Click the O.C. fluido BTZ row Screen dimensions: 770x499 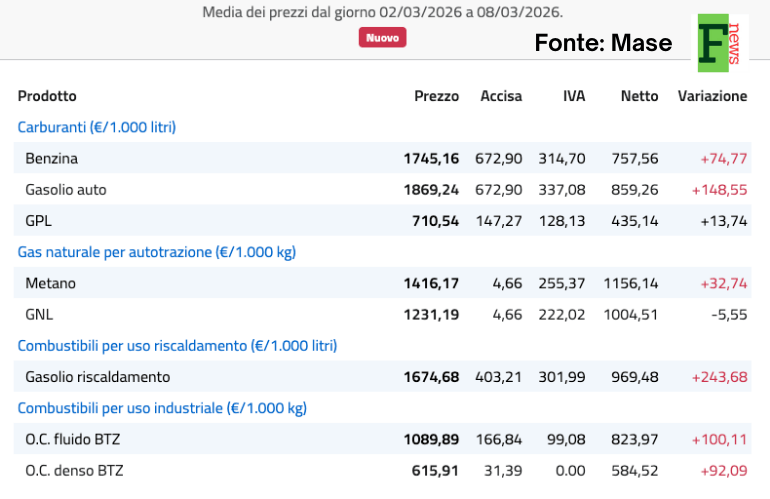pyautogui.click(x=73, y=439)
